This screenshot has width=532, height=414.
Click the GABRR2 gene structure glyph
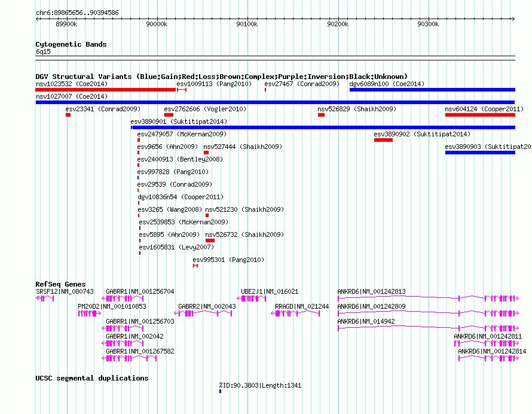tap(203, 313)
